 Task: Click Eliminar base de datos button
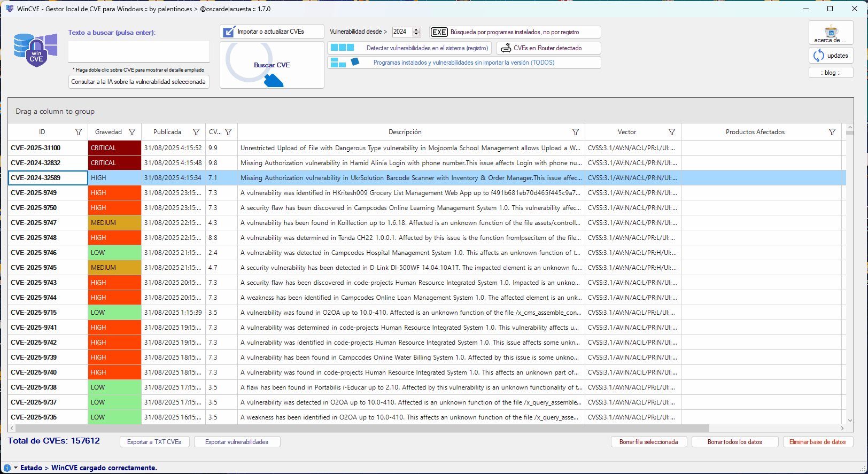click(x=817, y=442)
